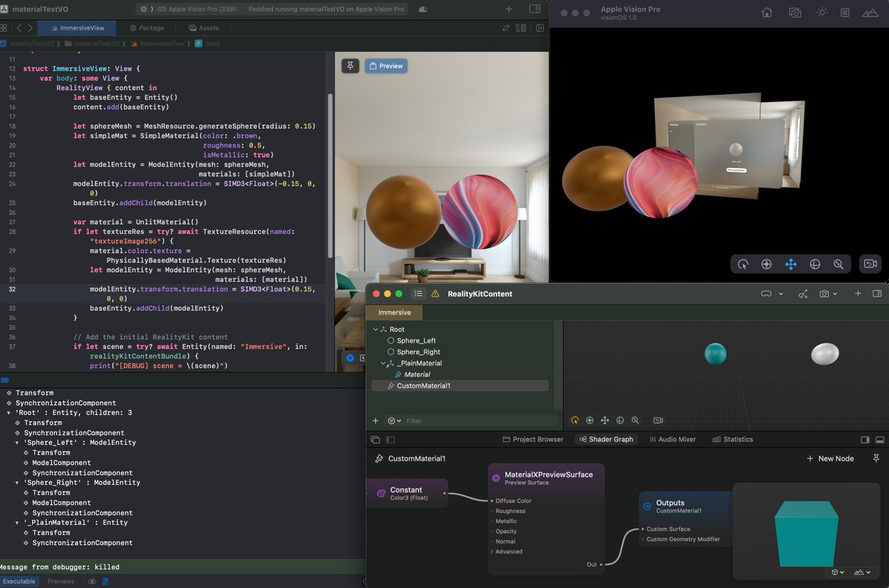889x588 pixels.
Task: Open the hierarchy filter options dropdown
Action: pos(394,421)
